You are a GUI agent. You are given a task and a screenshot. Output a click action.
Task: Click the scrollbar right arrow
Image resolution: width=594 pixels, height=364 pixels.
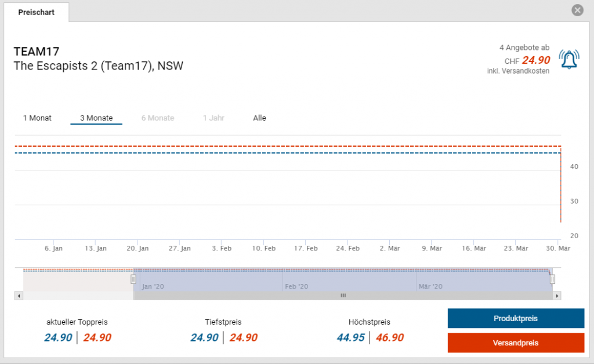coord(557,296)
